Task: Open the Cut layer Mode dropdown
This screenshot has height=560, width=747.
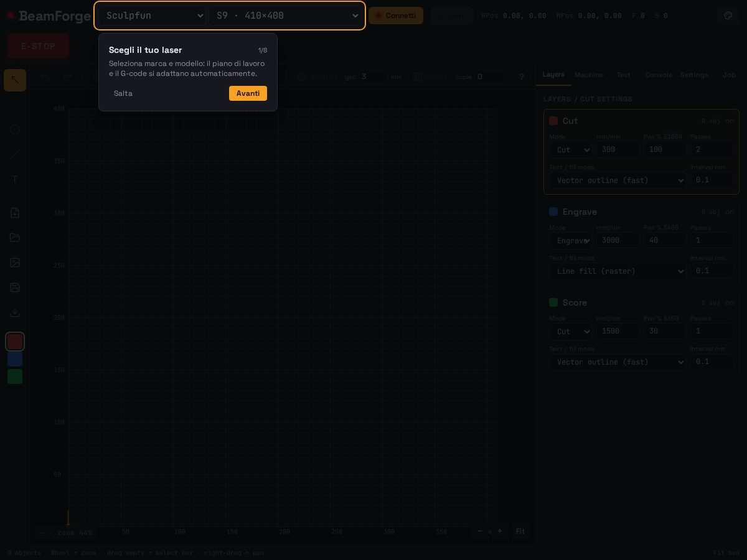Action: [571, 150]
